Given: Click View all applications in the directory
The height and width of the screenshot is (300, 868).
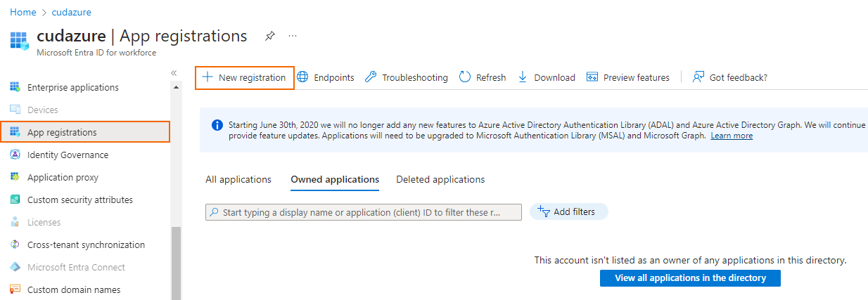Looking at the screenshot, I should pos(690,278).
